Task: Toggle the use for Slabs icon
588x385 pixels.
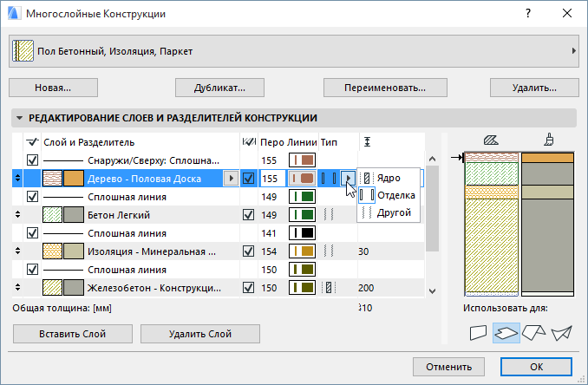Action: 506,333
